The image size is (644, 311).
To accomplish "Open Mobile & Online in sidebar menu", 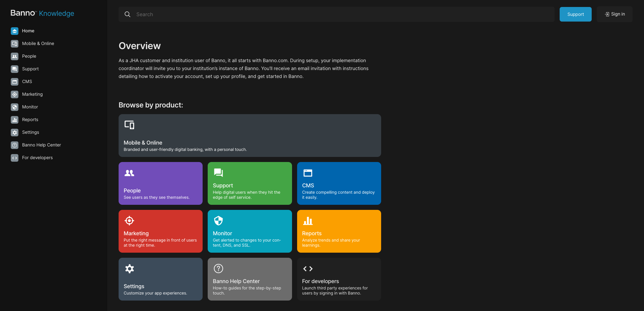I will (x=38, y=43).
